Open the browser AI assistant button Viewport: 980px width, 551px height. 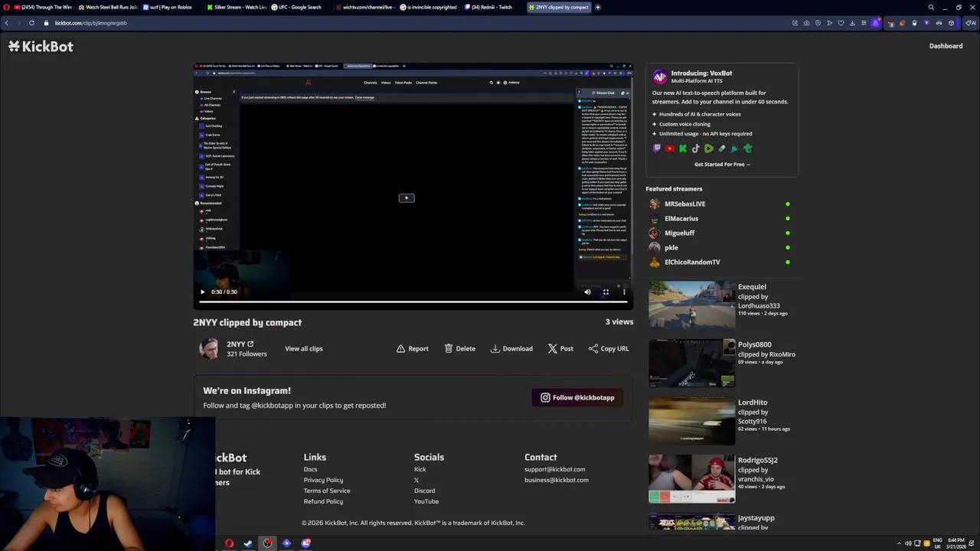click(x=971, y=23)
